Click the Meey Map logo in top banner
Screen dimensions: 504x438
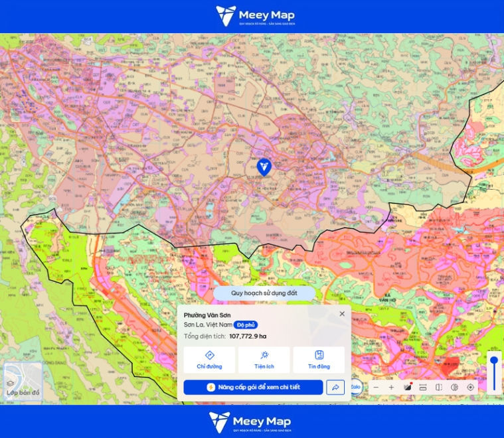[x=256, y=15]
